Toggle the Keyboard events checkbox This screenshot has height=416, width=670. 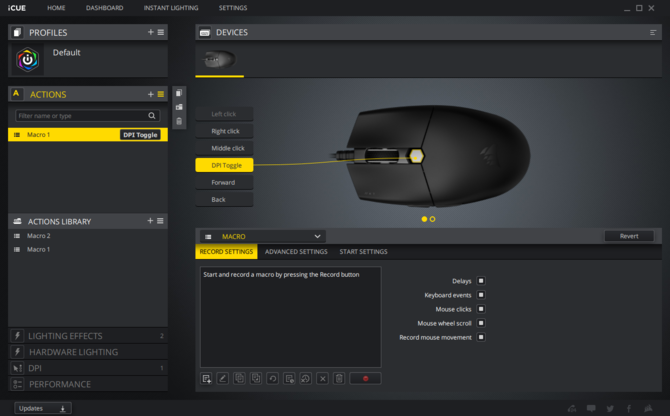[481, 295]
